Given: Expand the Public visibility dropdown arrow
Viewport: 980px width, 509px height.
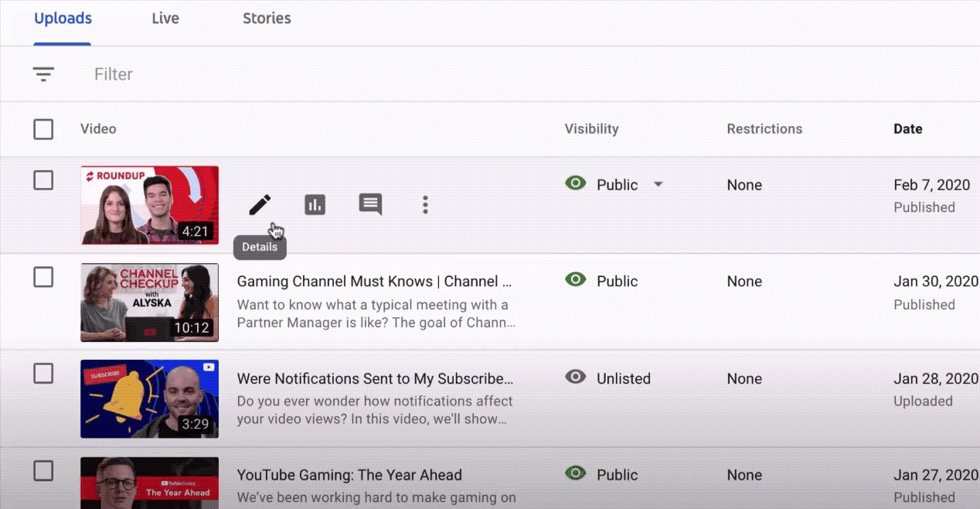Looking at the screenshot, I should 658,185.
